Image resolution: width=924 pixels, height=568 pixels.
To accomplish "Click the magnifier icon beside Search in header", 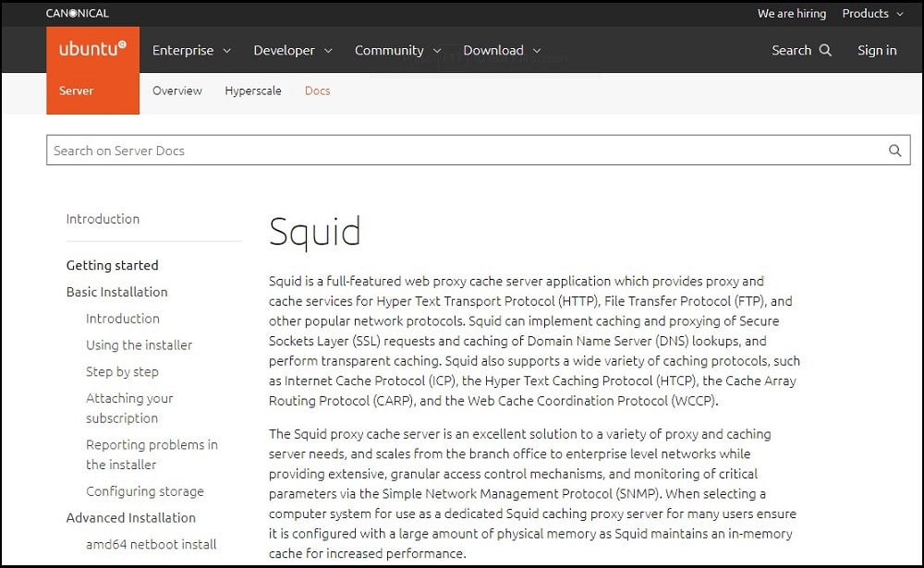I will [825, 50].
